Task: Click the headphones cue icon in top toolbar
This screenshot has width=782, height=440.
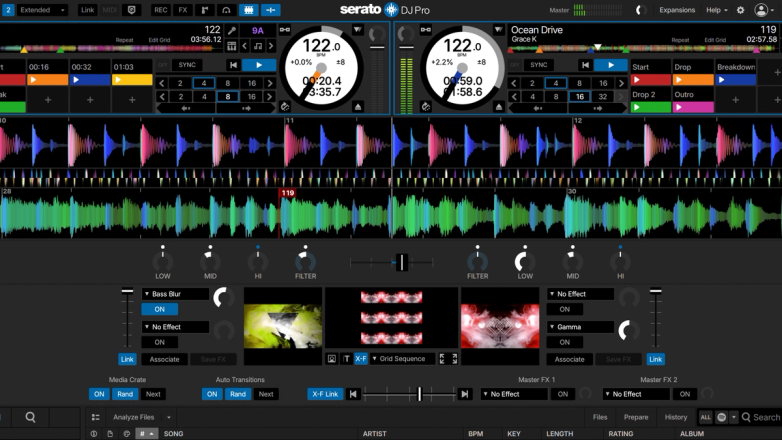Action: (226, 10)
